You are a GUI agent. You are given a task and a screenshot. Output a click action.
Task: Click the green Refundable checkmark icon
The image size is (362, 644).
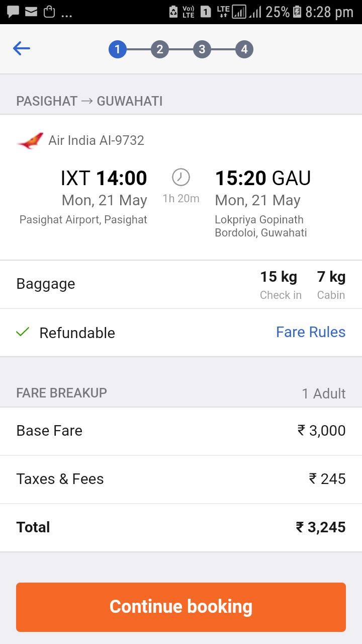[x=23, y=332]
